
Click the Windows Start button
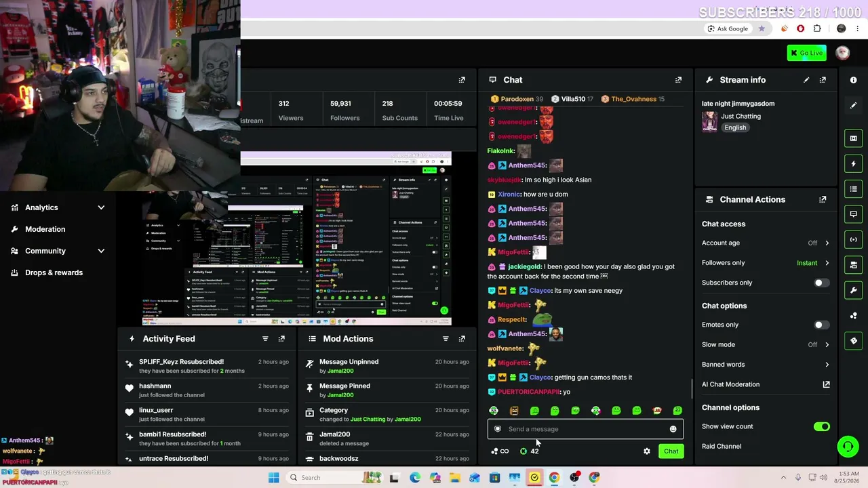tap(273, 478)
